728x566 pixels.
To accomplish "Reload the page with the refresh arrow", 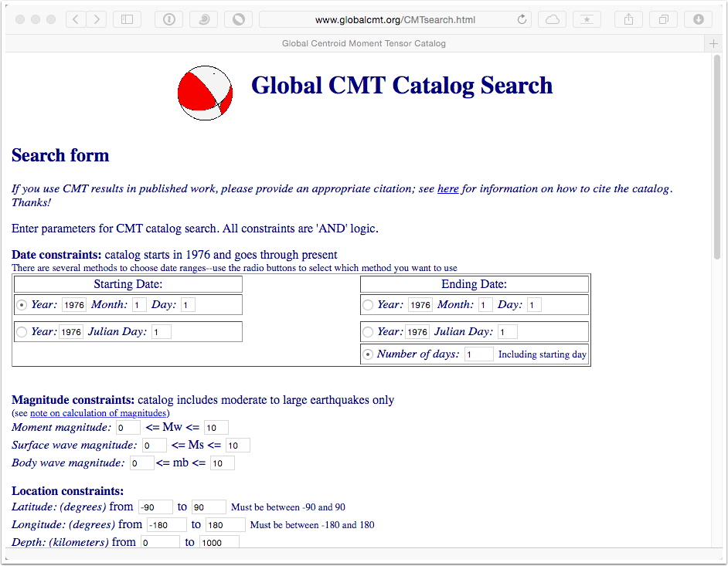I will point(522,19).
